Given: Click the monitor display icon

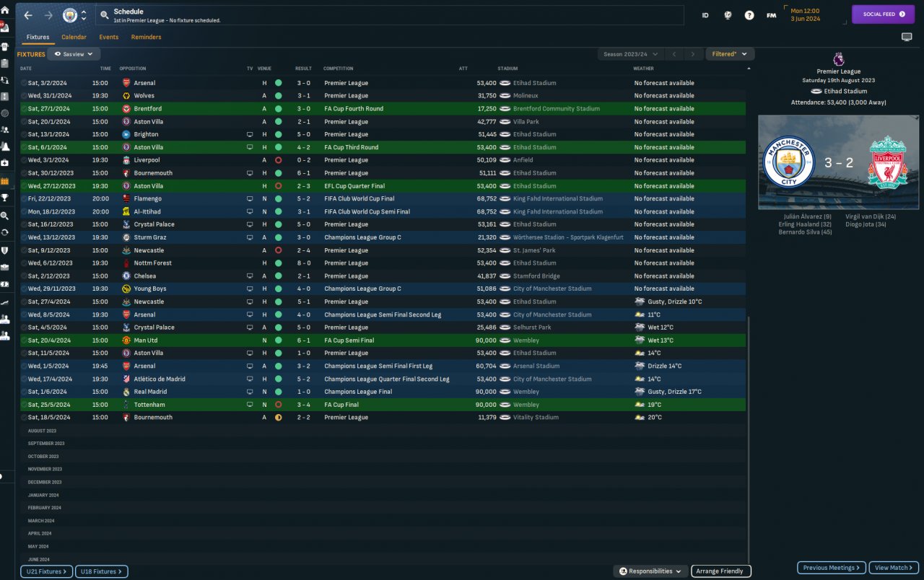Looking at the screenshot, I should tap(907, 37).
